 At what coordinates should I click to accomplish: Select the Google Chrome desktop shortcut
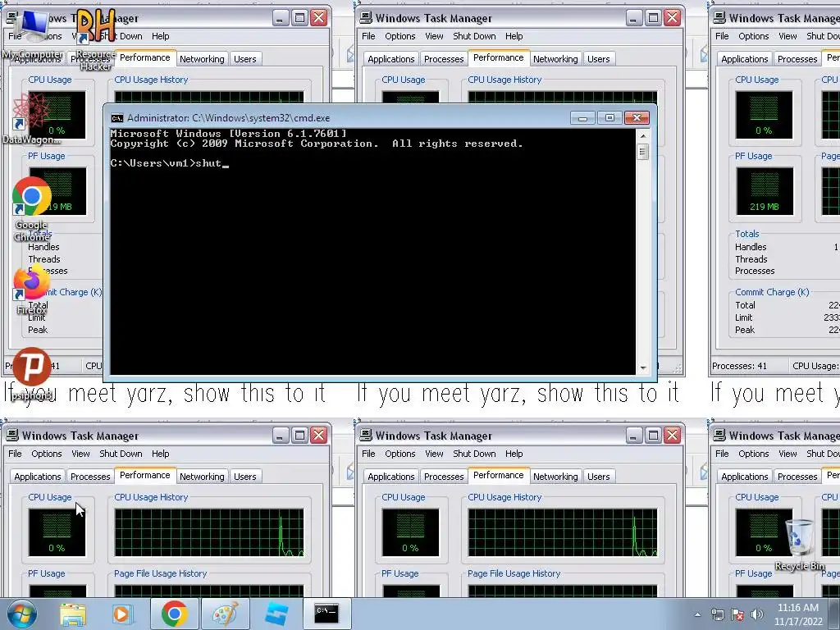[32, 209]
